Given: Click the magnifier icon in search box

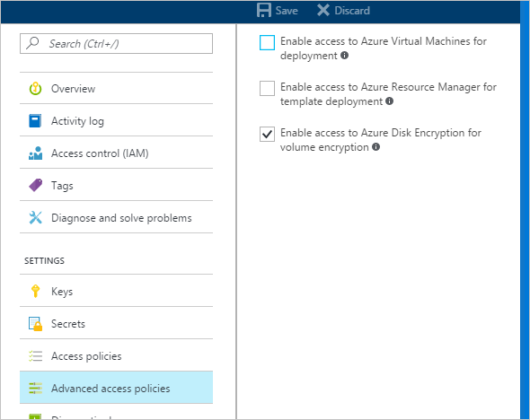Looking at the screenshot, I should tap(32, 43).
